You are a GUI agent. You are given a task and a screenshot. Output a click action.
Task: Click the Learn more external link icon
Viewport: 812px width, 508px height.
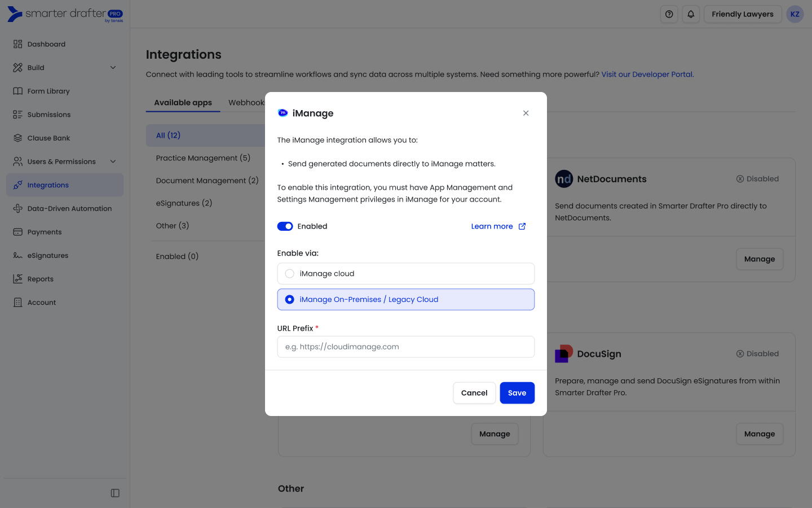pos(522,226)
